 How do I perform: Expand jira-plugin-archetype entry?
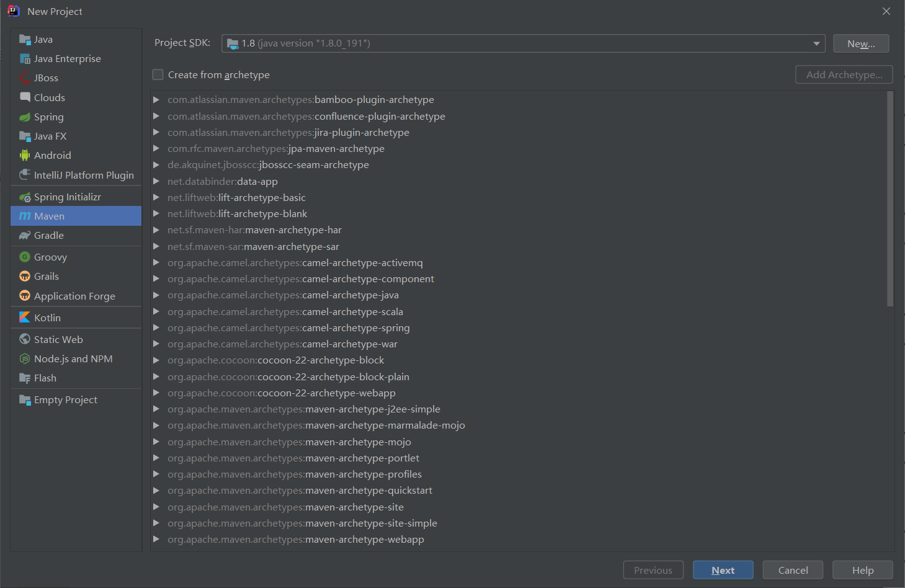point(156,132)
